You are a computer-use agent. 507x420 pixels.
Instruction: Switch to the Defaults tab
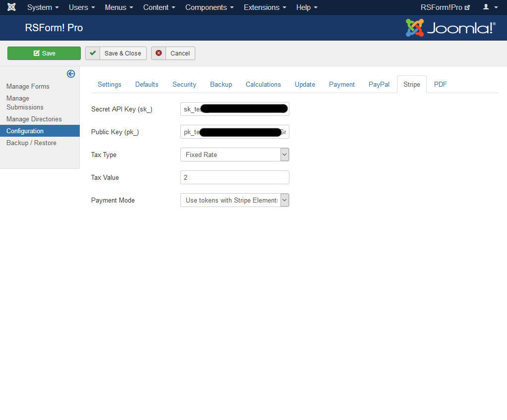click(147, 84)
